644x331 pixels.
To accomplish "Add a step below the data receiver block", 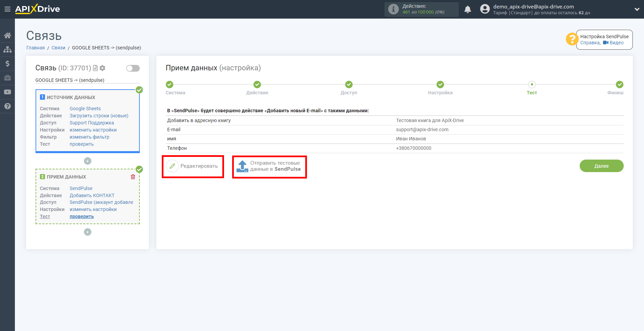I will click(x=88, y=232).
